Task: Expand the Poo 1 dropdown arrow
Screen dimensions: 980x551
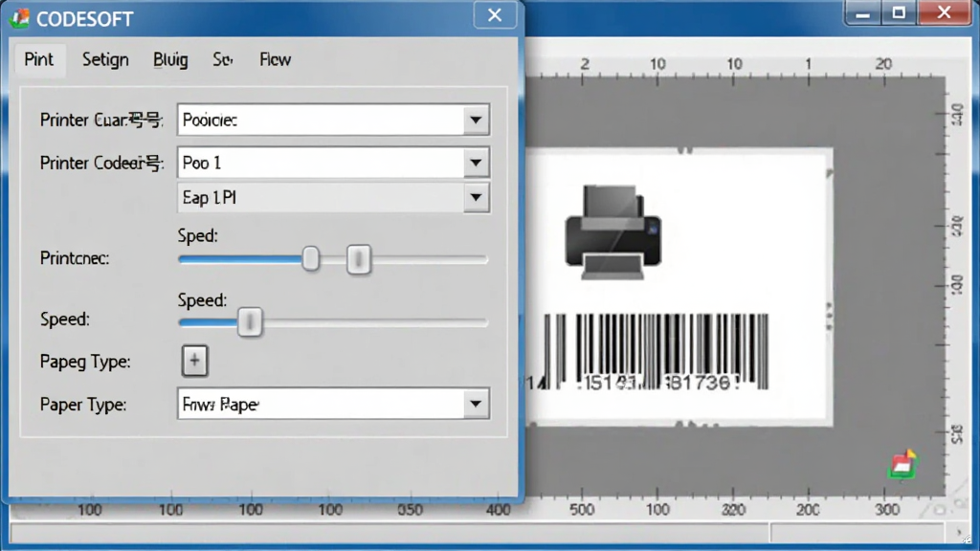Action: click(x=476, y=163)
